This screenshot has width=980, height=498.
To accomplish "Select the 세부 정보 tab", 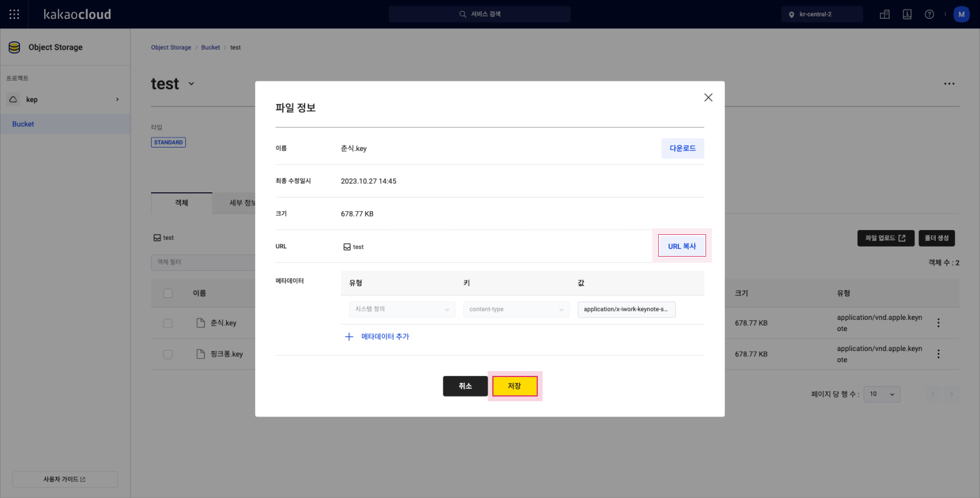I will click(x=242, y=203).
